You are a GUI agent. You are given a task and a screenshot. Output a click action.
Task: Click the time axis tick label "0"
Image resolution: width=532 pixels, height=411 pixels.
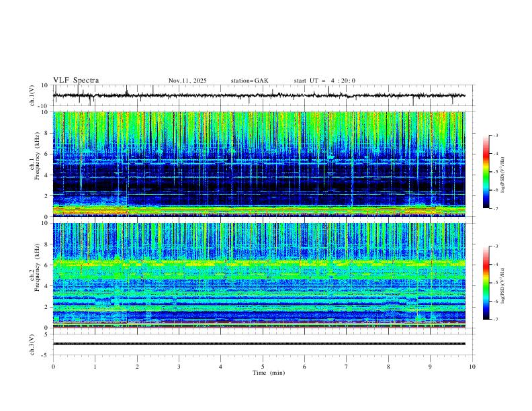click(53, 367)
